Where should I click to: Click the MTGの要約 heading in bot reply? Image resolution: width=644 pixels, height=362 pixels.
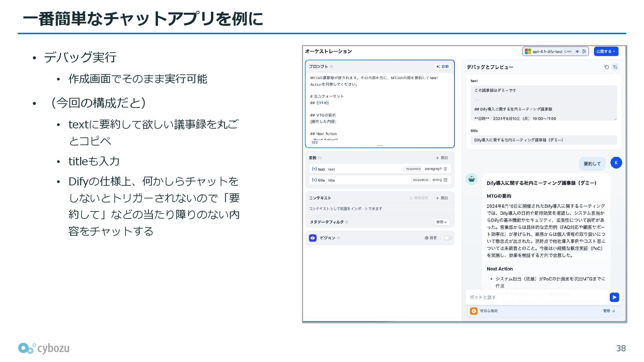(x=499, y=196)
